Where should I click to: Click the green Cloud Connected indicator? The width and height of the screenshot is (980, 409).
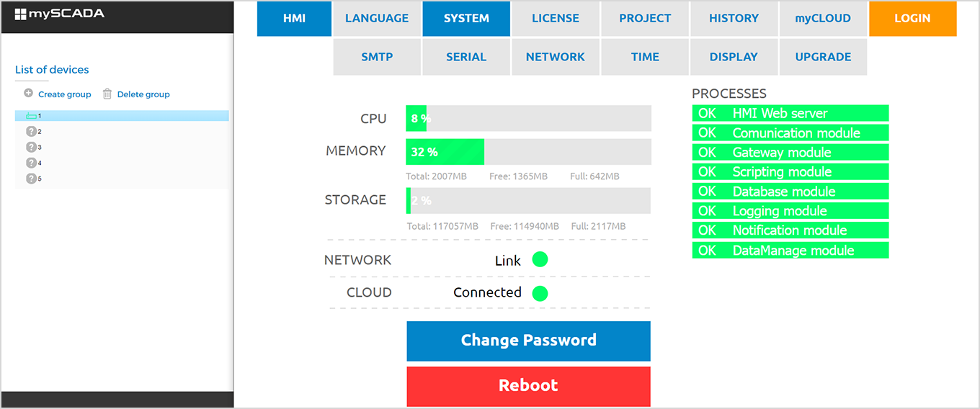coord(540,293)
